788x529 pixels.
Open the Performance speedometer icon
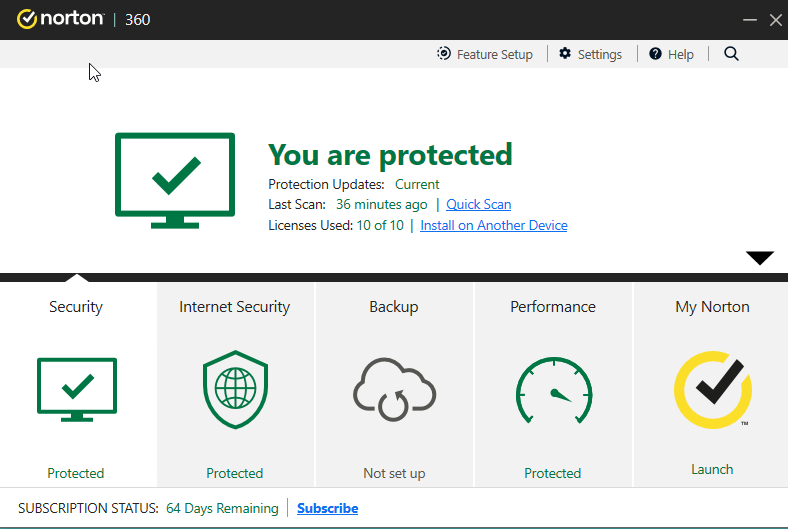click(553, 389)
